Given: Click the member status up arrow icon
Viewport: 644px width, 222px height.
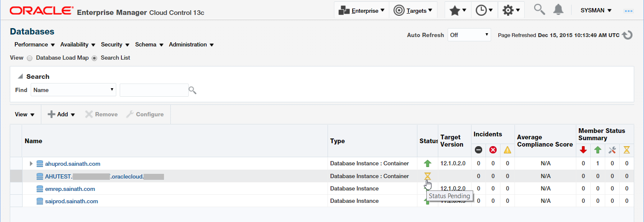Looking at the screenshot, I should 598,150.
